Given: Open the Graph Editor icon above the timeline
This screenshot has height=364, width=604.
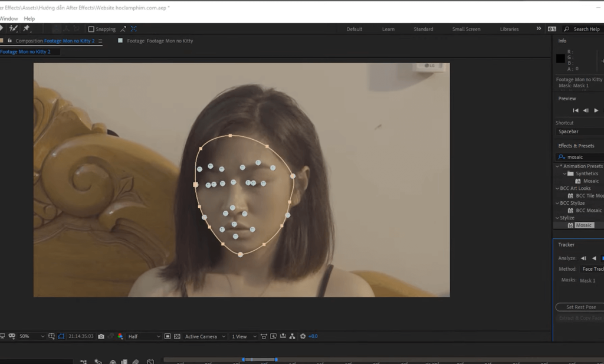Looking at the screenshot, I should [150, 360].
